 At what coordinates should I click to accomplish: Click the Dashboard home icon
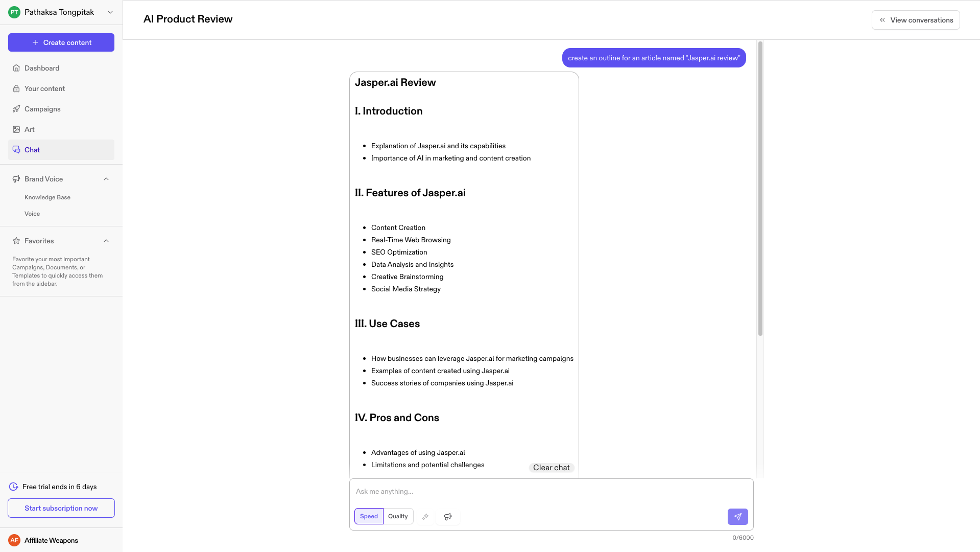pos(16,68)
